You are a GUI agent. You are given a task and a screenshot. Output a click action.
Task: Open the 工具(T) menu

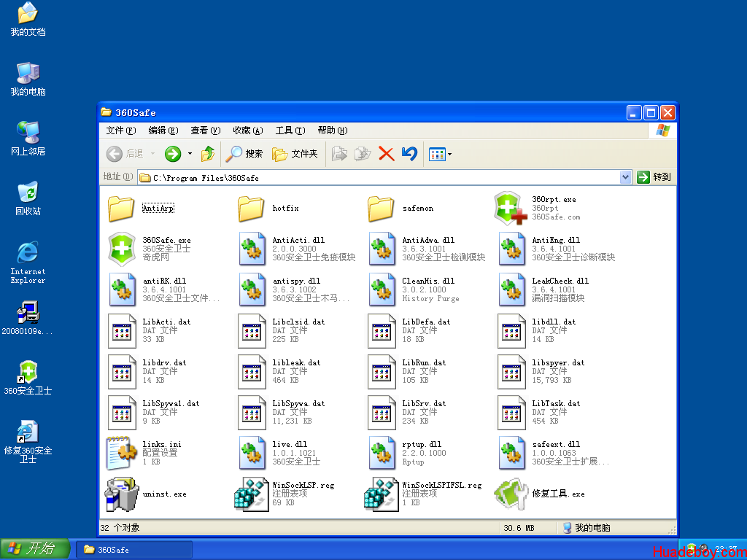(x=290, y=131)
